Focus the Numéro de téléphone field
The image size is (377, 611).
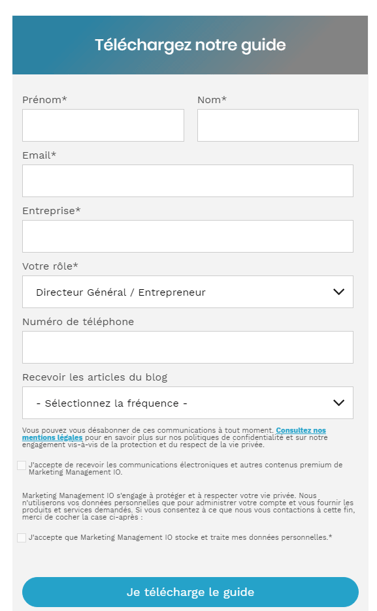click(x=188, y=348)
